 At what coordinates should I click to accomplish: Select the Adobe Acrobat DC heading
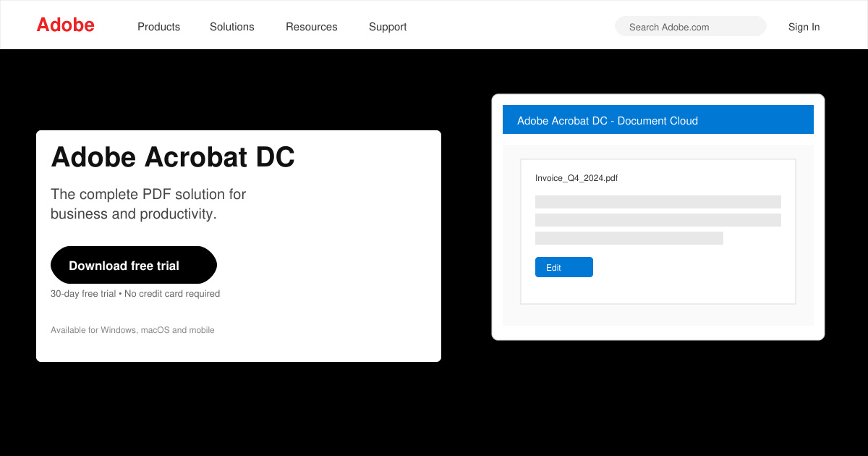173,157
